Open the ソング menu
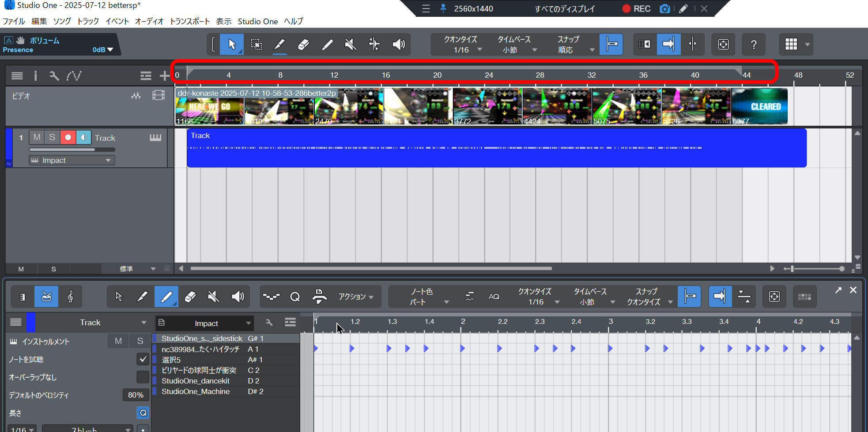Viewport: 868px width, 432px height. click(x=62, y=21)
